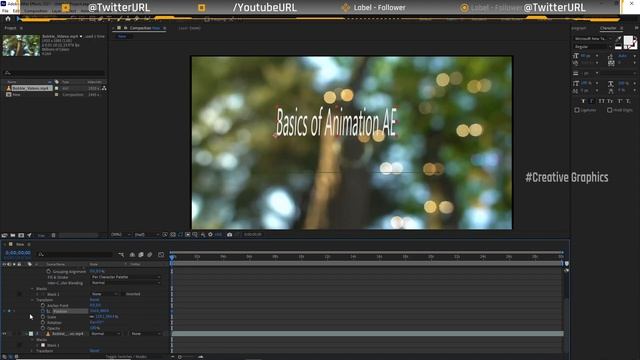Collapse the Transform group of the text layer

(33, 300)
